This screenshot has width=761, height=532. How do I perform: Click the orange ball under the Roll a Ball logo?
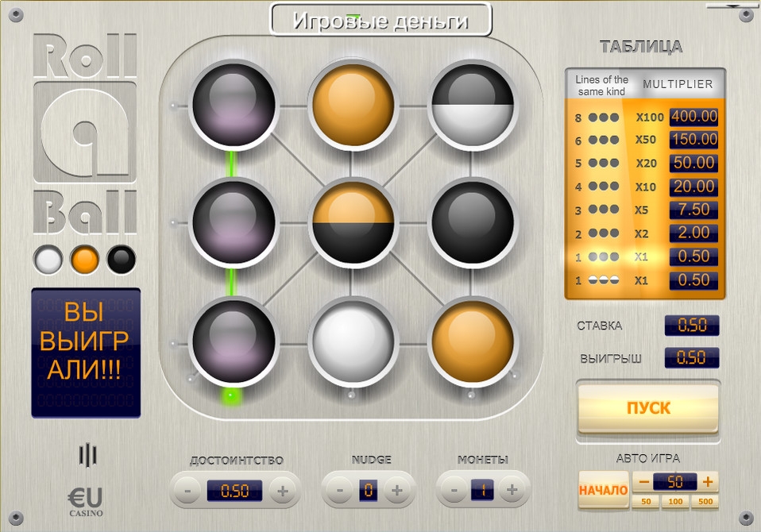coord(83,259)
